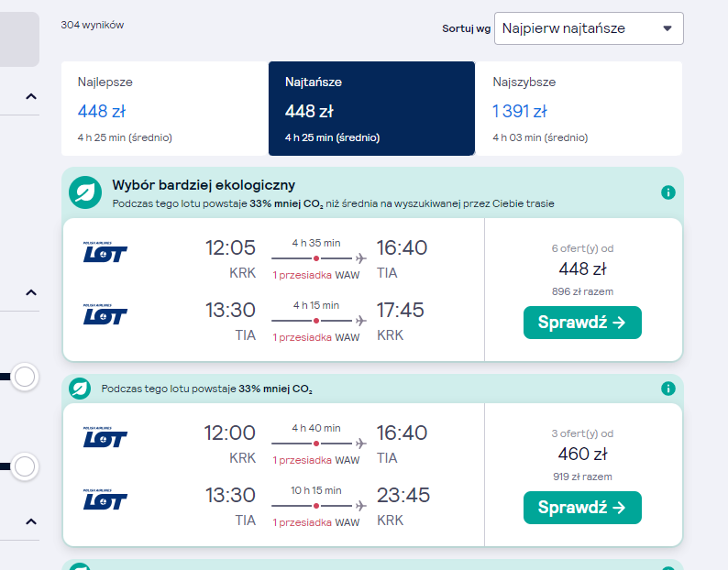The image size is (728, 570).
Task: Click Sprawdź button for 460 zł offer
Action: coord(582,508)
